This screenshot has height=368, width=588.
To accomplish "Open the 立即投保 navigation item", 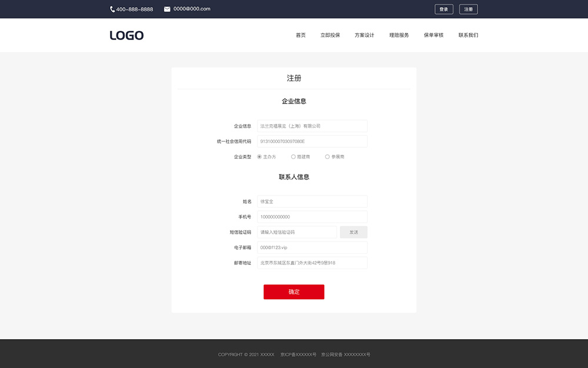I will (330, 35).
